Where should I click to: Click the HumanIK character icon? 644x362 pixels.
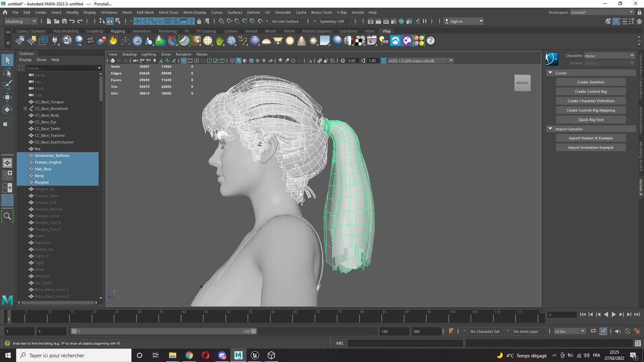coord(552,59)
